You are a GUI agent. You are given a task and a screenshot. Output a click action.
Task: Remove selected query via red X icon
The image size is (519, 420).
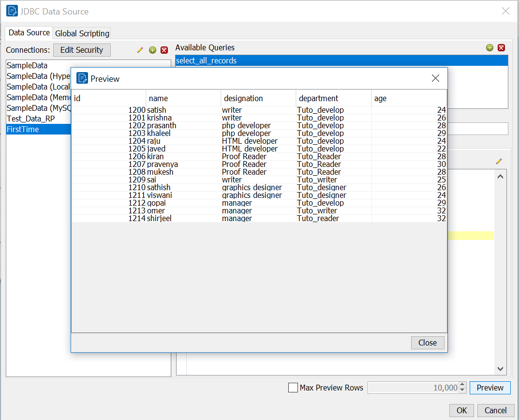coord(501,48)
